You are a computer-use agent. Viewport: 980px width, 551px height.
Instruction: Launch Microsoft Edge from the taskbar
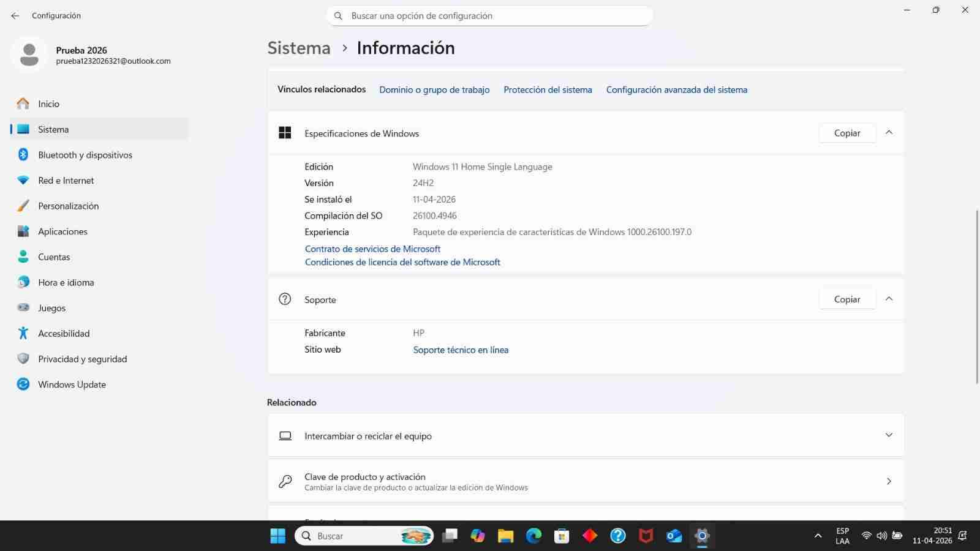[533, 536]
